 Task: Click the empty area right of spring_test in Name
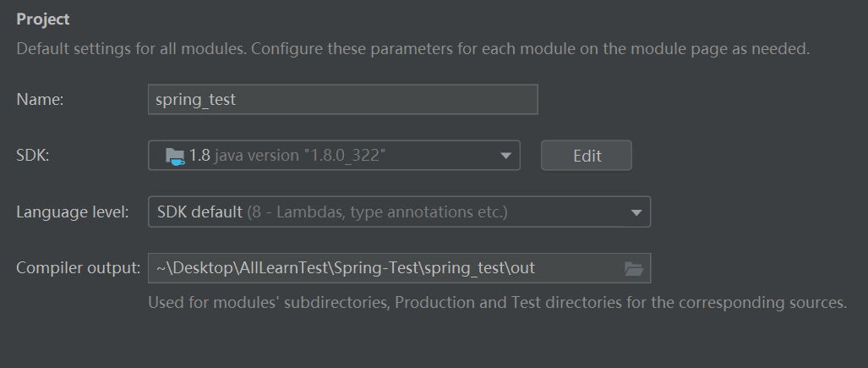click(389, 99)
